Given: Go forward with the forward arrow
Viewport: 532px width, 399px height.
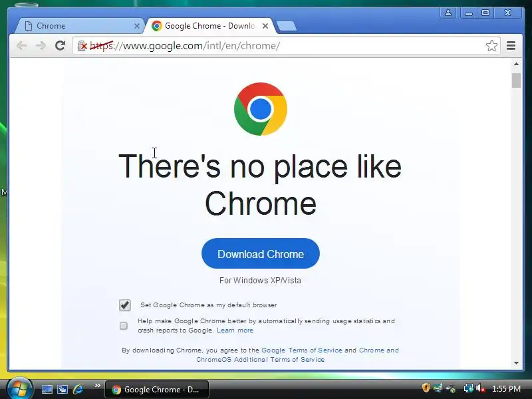Looking at the screenshot, I should pyautogui.click(x=41, y=45).
